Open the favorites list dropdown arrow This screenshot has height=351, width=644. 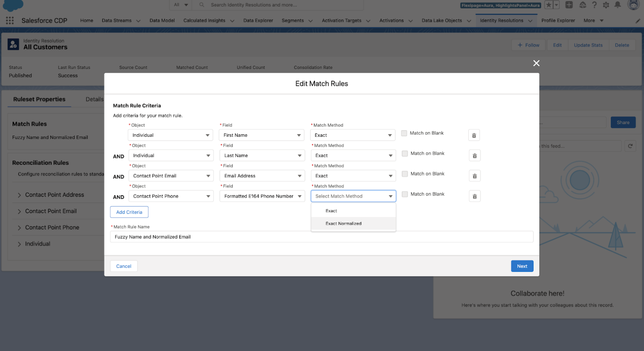556,5
